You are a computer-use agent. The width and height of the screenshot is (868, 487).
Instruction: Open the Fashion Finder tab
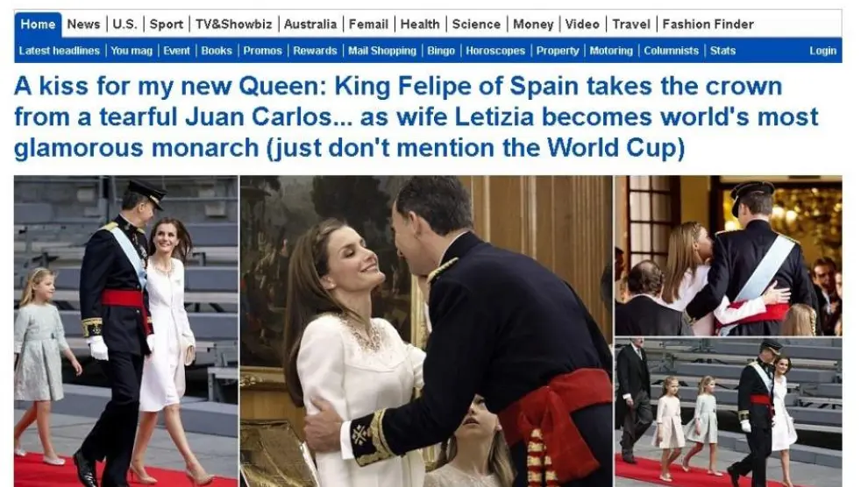pos(708,25)
